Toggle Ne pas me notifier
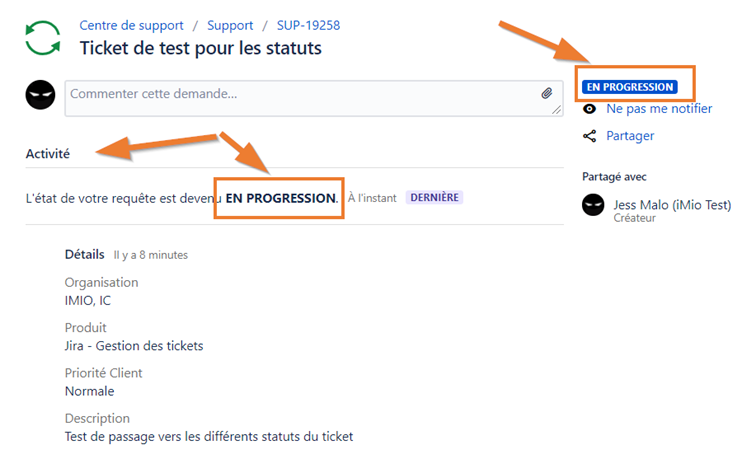The width and height of the screenshot is (756, 459). coord(659,109)
